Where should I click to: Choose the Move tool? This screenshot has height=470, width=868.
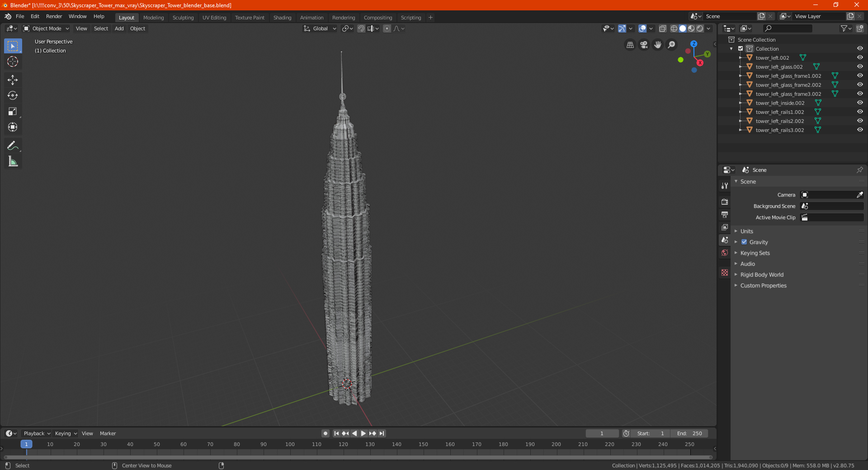[13, 80]
